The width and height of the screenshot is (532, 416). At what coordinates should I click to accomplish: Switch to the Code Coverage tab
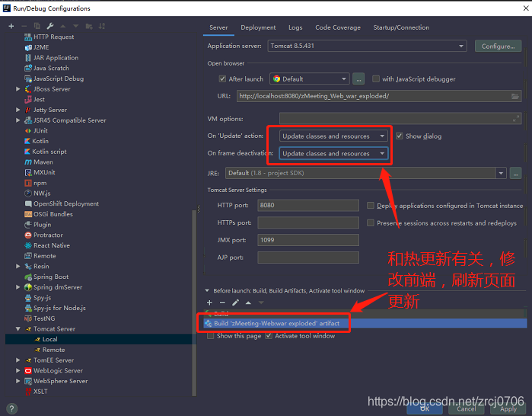coord(338,27)
